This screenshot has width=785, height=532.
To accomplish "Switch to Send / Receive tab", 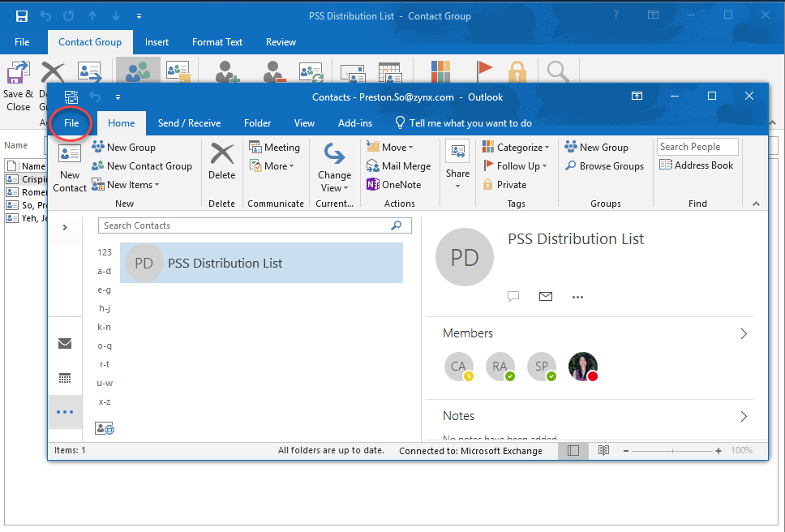I will coord(189,123).
